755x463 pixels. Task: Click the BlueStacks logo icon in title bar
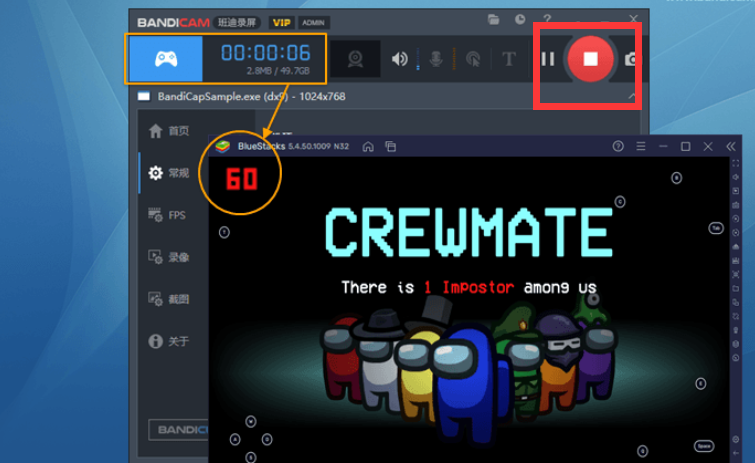222,146
